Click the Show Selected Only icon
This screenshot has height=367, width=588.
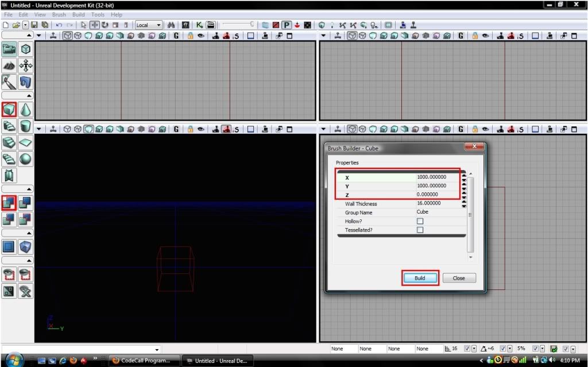coord(9,275)
